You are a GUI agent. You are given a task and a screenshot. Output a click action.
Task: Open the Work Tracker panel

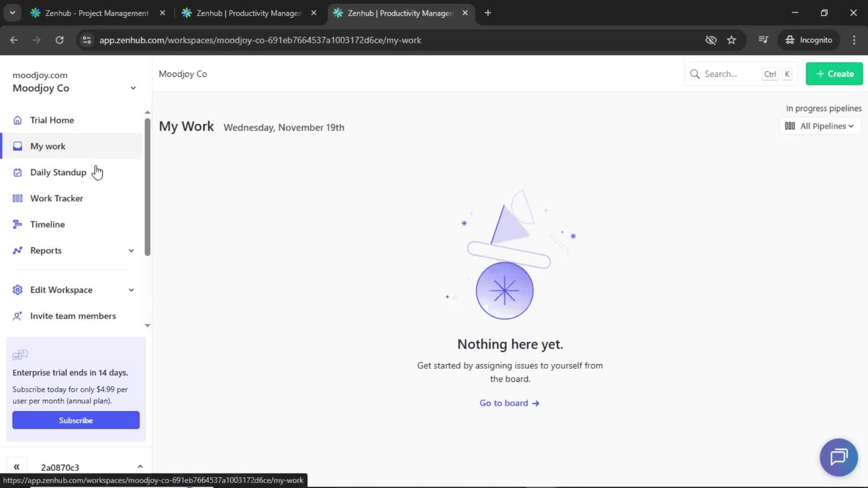point(57,198)
